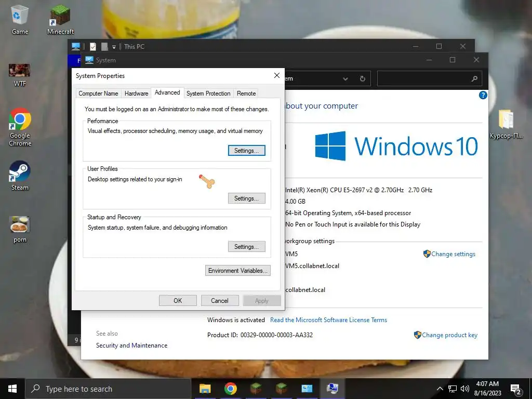Click the properties checkmark icon in This PC title bar

click(x=93, y=46)
